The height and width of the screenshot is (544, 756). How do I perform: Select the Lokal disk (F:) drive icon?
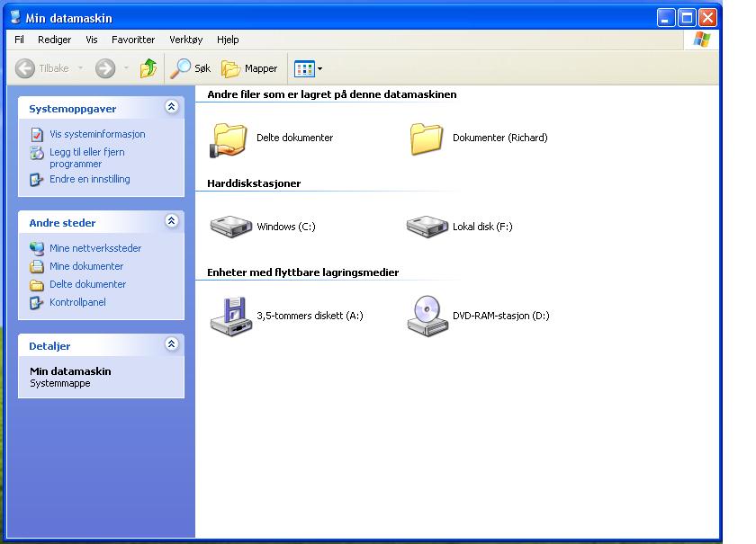tap(427, 227)
